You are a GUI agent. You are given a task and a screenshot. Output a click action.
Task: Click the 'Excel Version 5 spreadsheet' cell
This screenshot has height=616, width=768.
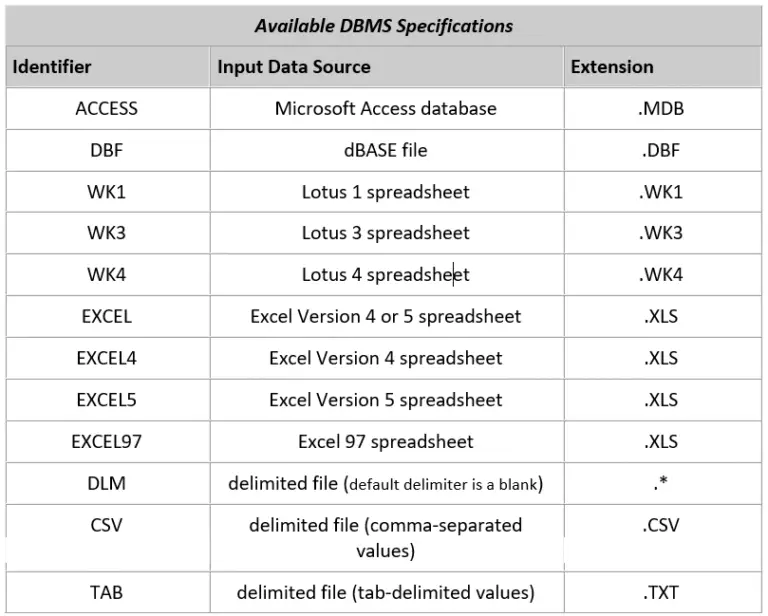[x=385, y=399]
